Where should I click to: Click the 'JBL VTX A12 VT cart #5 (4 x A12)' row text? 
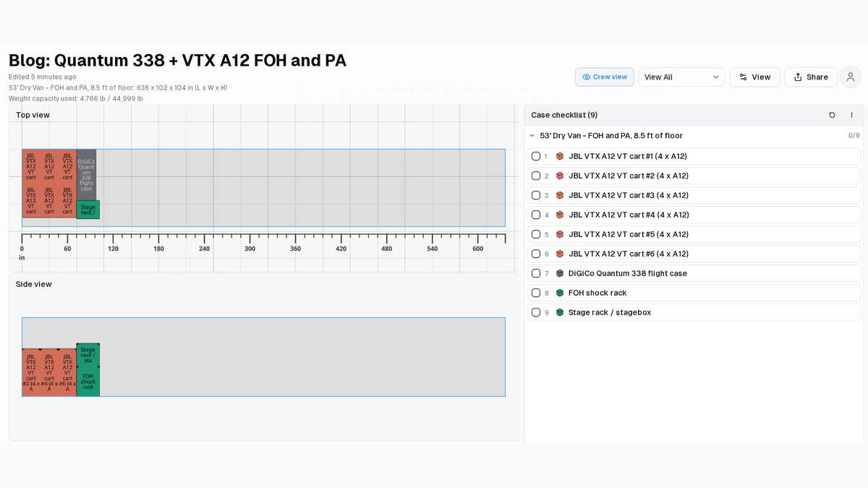tap(629, 234)
